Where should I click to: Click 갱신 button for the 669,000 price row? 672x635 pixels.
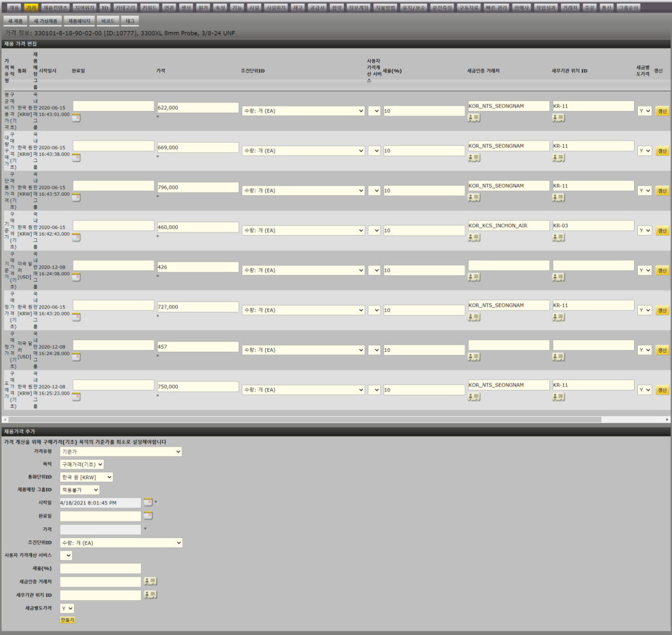(661, 151)
